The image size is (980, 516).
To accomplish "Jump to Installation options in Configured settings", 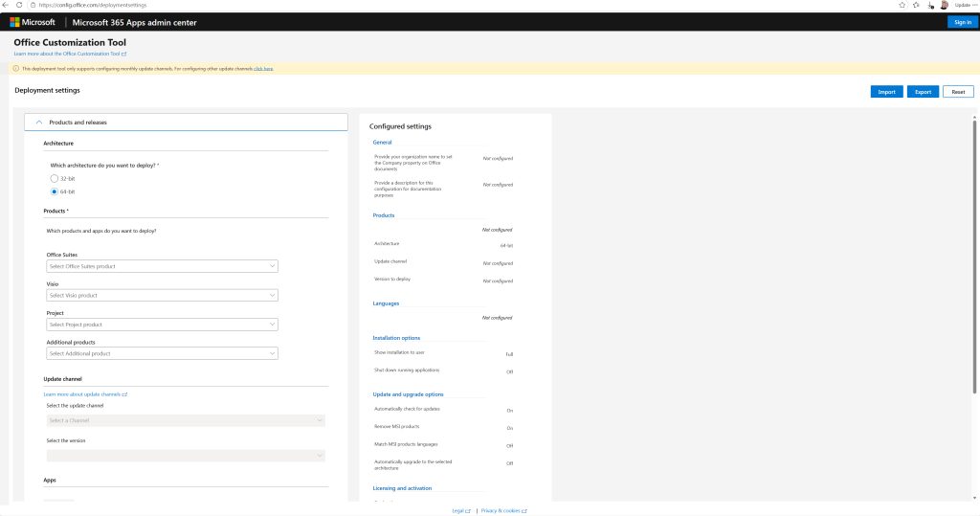I will pos(396,338).
